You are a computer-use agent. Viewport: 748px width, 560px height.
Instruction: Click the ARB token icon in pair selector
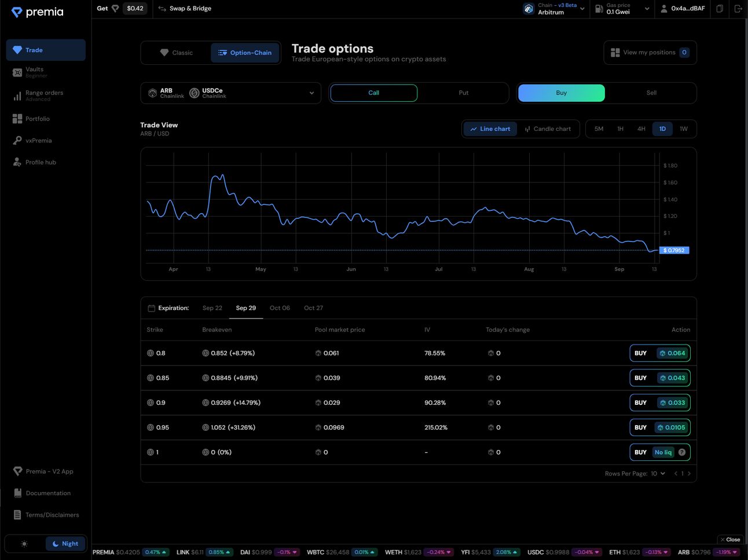(153, 93)
